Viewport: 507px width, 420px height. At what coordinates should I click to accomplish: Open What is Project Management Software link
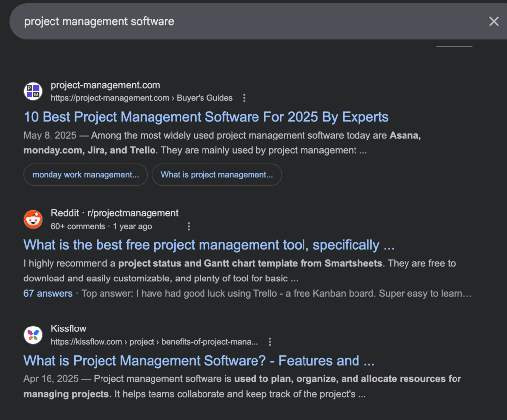pos(199,361)
